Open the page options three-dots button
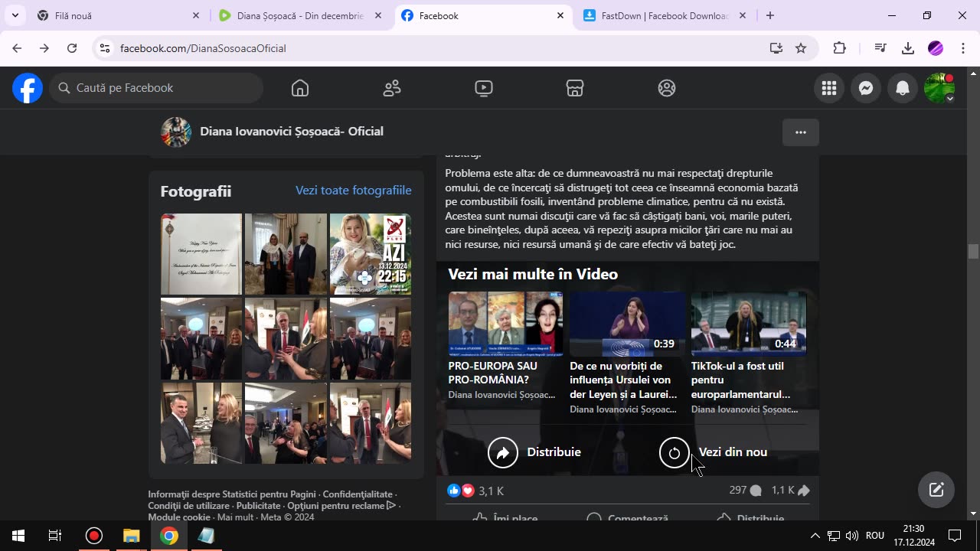The image size is (980, 551). pos(801,132)
